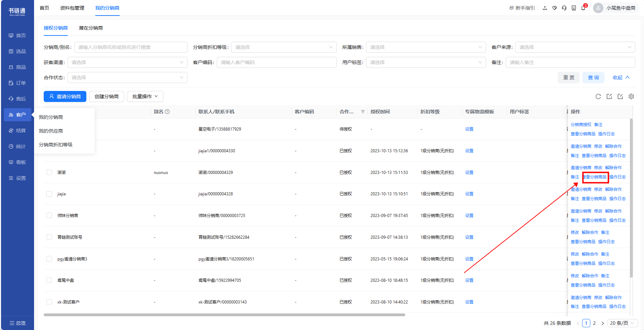Click the 查询 button

tap(593, 78)
